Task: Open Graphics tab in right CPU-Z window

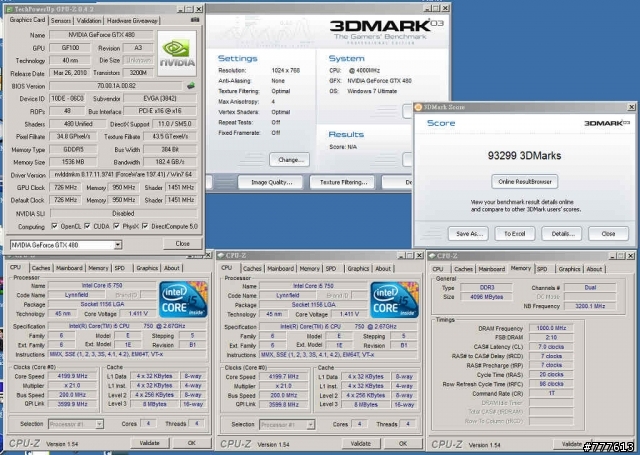Action: click(x=569, y=269)
